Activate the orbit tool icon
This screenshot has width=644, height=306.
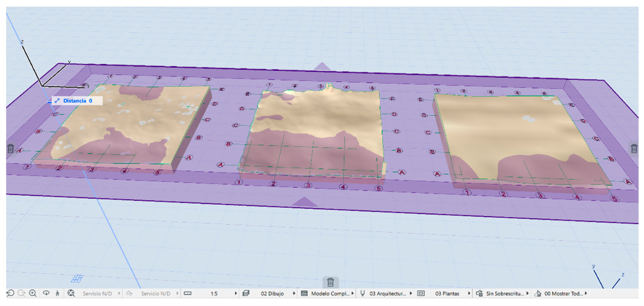(46, 293)
